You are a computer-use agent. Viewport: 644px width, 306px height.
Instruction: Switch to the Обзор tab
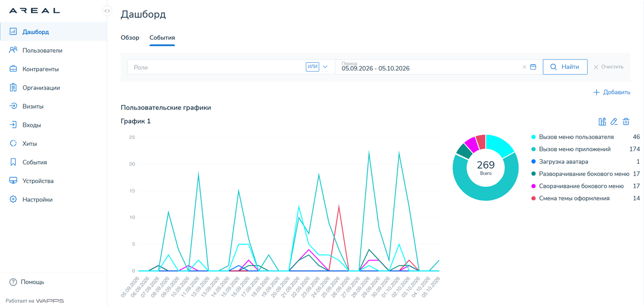click(130, 38)
